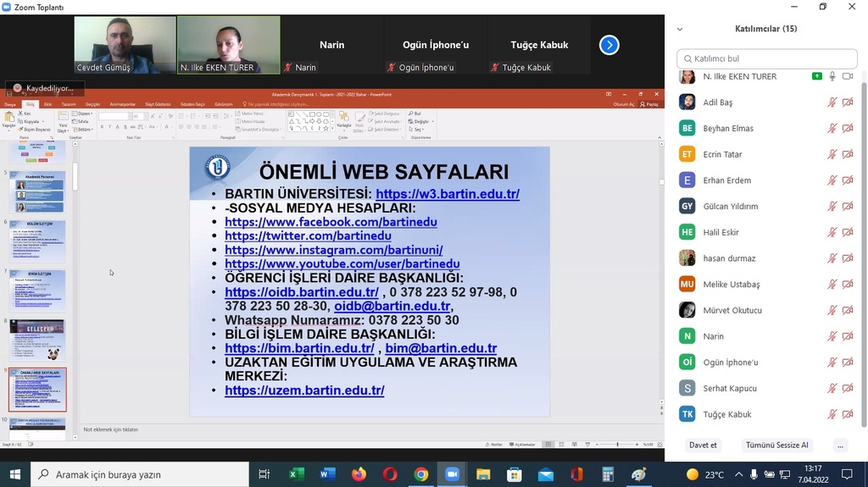868x487 pixels.
Task: Switch to Animasyonlar ribbon tab
Action: [x=122, y=104]
